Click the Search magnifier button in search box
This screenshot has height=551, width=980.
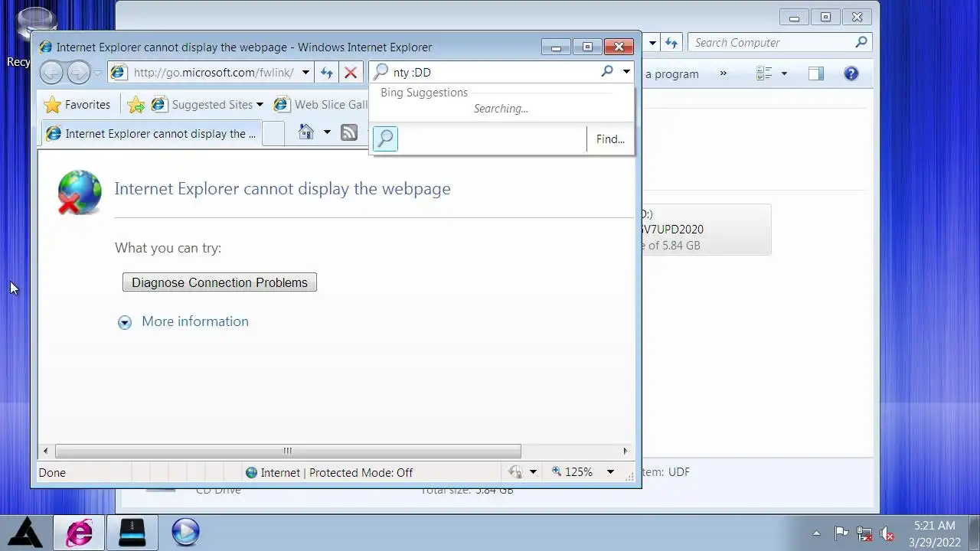click(607, 71)
